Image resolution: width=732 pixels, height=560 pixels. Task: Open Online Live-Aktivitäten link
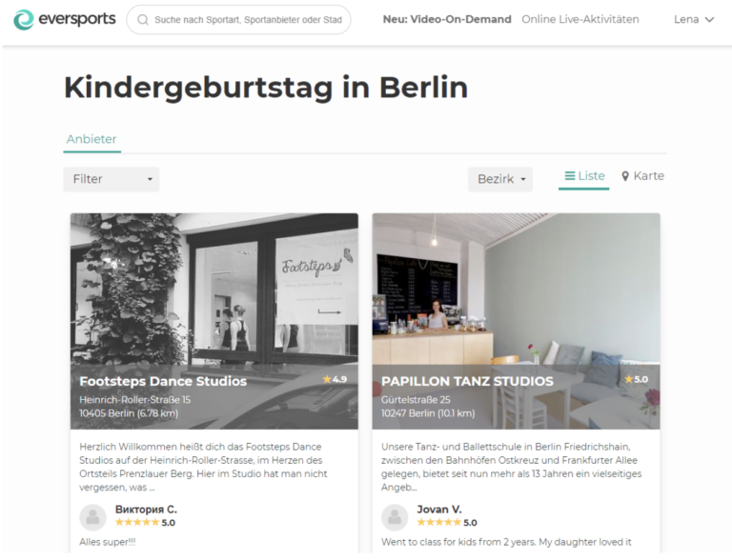pyautogui.click(x=580, y=20)
